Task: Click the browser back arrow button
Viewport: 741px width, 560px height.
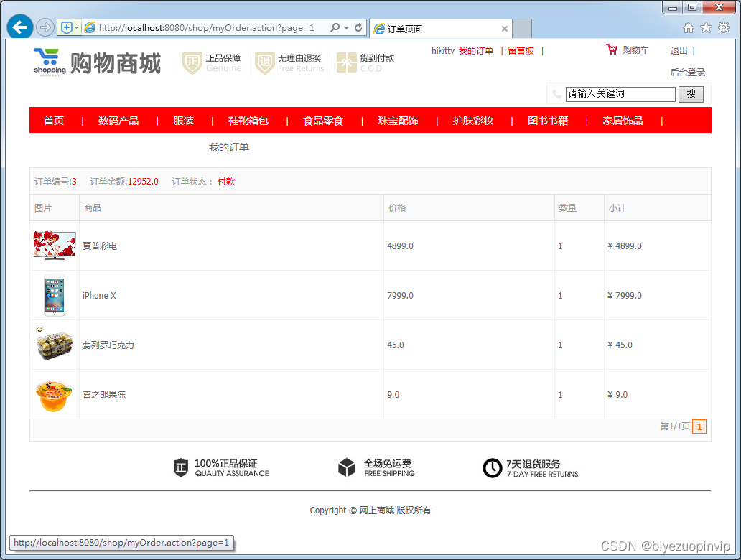Action: tap(20, 27)
